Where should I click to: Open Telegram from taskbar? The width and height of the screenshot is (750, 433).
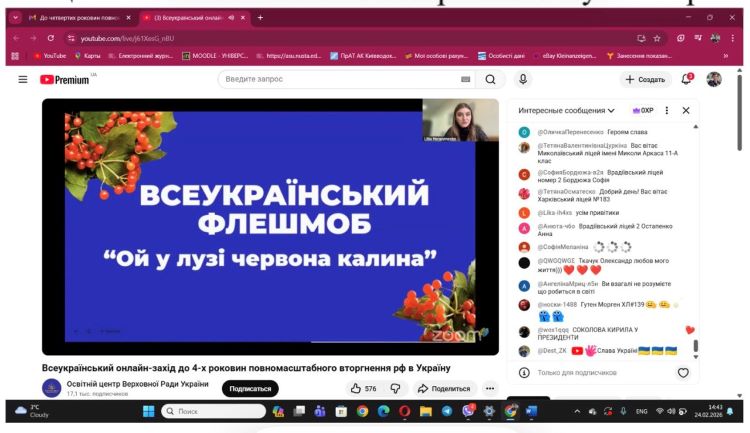click(447, 411)
